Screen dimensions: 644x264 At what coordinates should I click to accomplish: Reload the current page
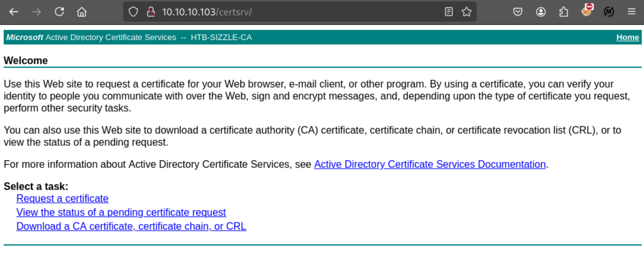(60, 12)
